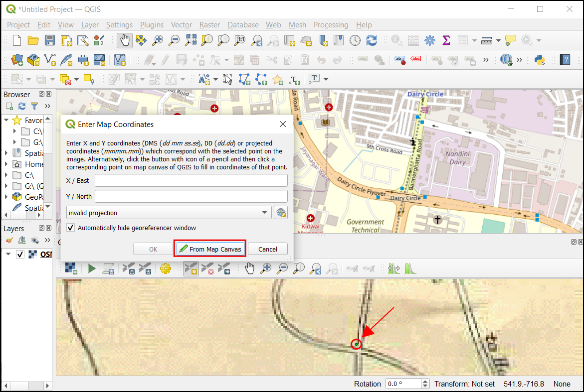Select the Move GCP Point tool
Screen dimensions: 584x392
(x=224, y=268)
